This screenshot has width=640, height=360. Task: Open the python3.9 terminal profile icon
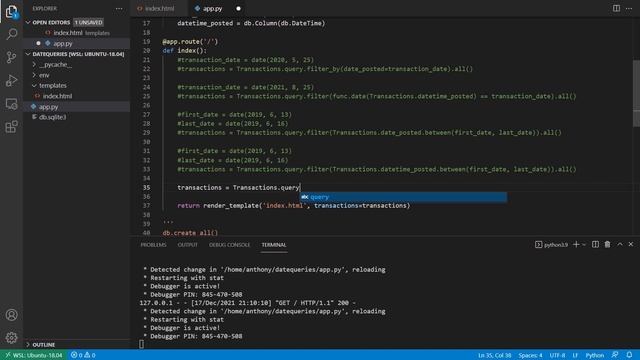(538, 244)
